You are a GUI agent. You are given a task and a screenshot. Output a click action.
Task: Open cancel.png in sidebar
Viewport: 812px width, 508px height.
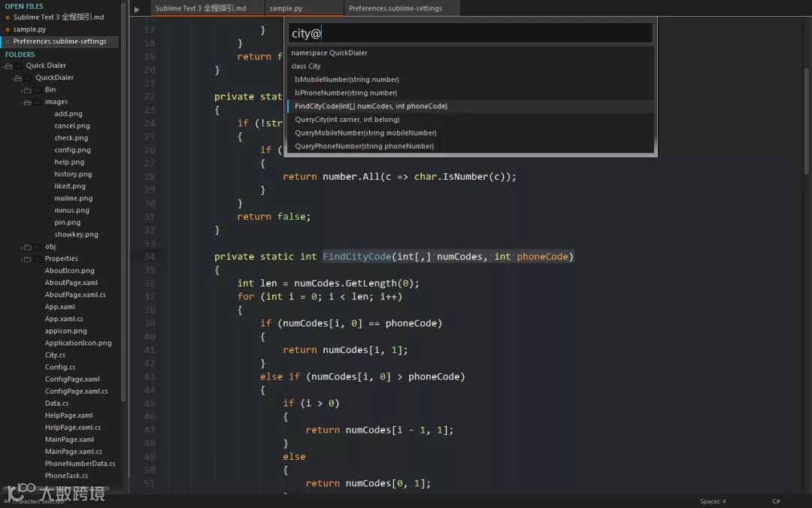pyautogui.click(x=72, y=126)
